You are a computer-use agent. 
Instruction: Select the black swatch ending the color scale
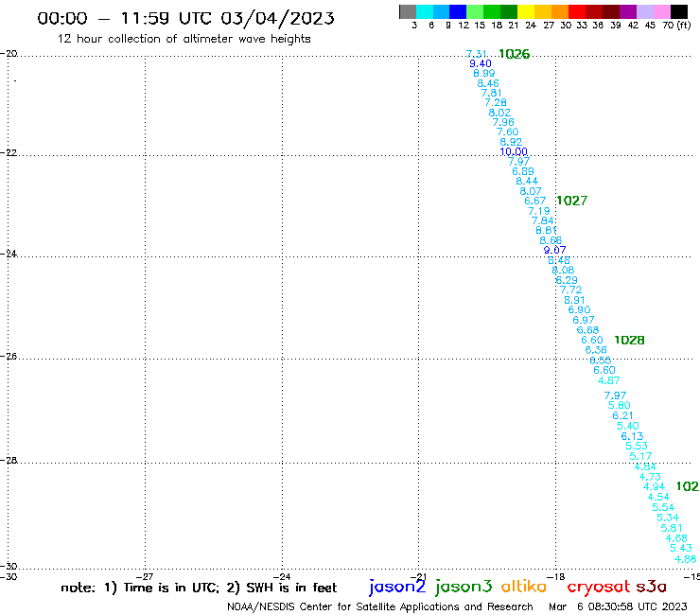678,11
